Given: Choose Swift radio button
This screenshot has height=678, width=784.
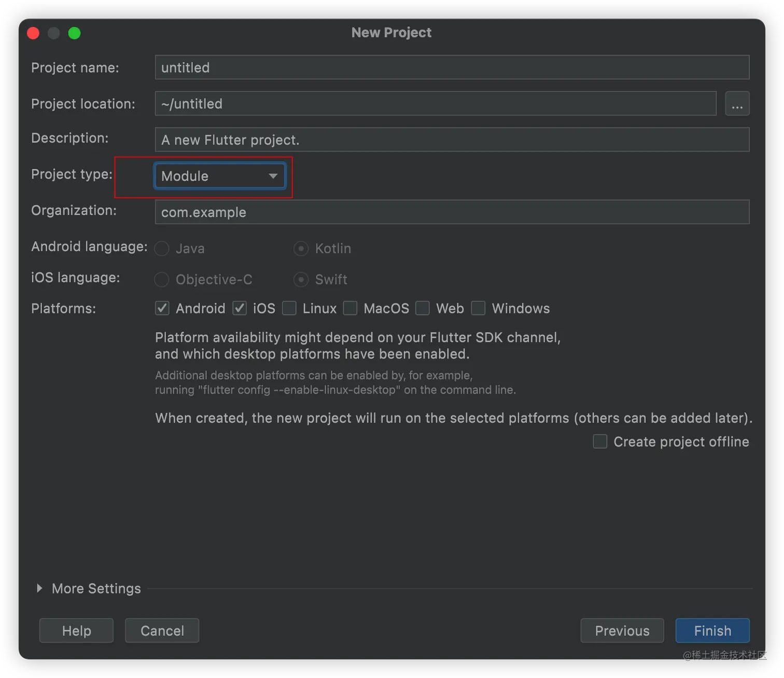Looking at the screenshot, I should (301, 280).
